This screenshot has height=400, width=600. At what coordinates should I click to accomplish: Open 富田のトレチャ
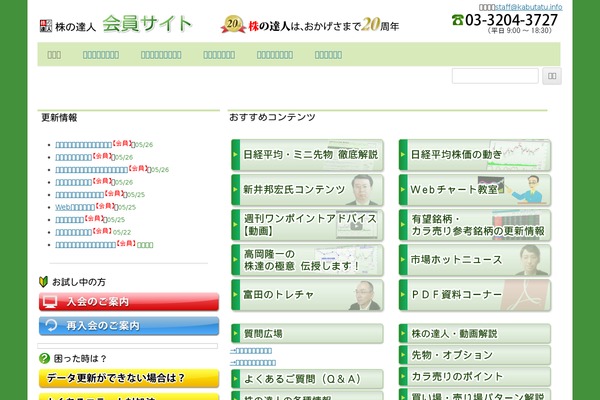307,295
